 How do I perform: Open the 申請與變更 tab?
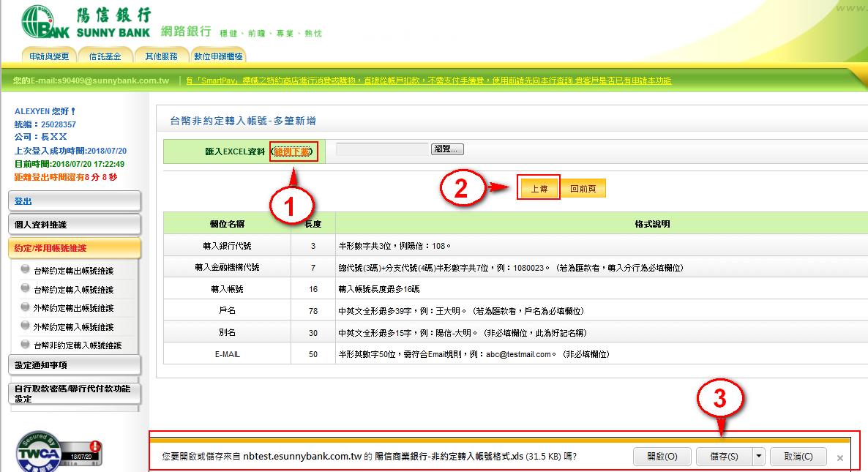point(49,56)
